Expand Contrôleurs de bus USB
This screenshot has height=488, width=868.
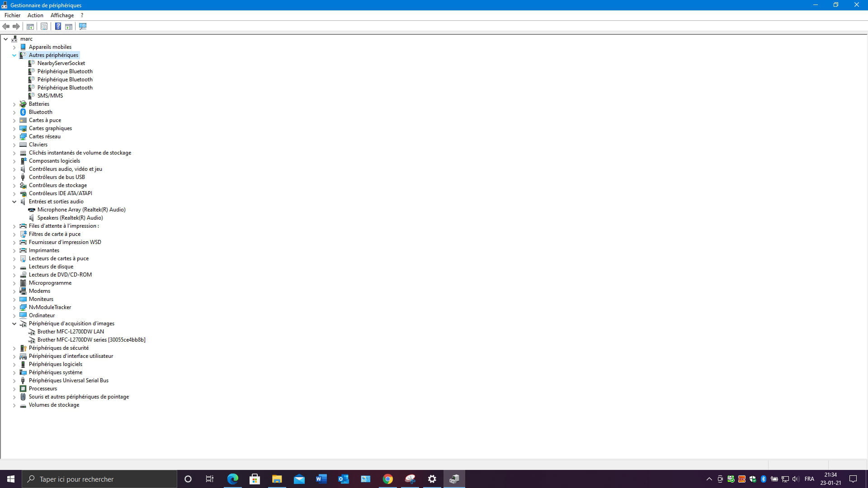point(14,177)
